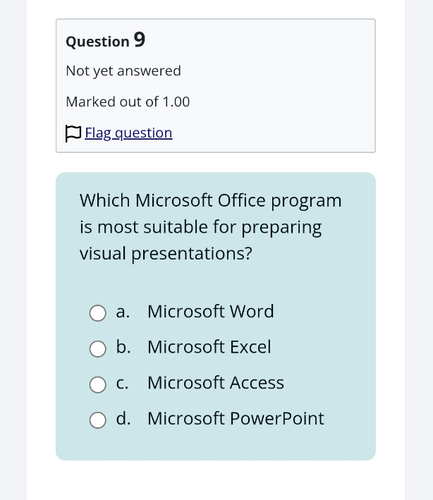Screen dimensions: 433x500
Task: Click the question text about visual presentations
Action: 210,227
